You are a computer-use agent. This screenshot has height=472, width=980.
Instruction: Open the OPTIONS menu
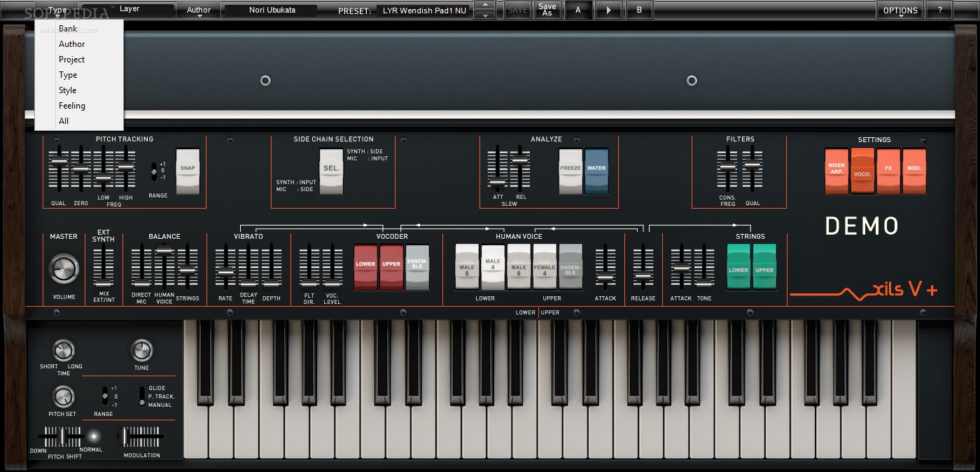(x=900, y=10)
